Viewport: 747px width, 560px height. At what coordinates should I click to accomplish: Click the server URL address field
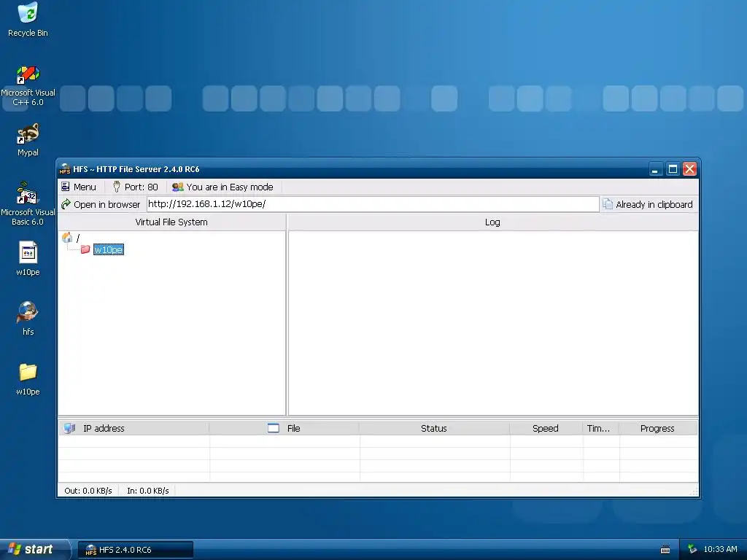click(x=373, y=204)
